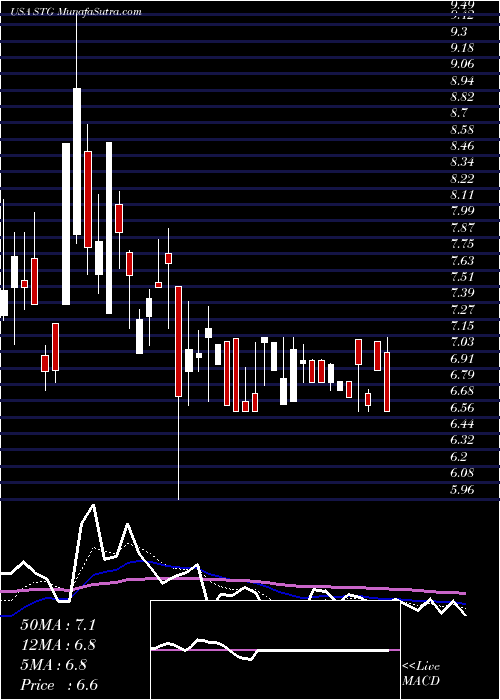This screenshot has width=500, height=700.
Task: Click the 8.34 price axis label
Action: click(462, 162)
